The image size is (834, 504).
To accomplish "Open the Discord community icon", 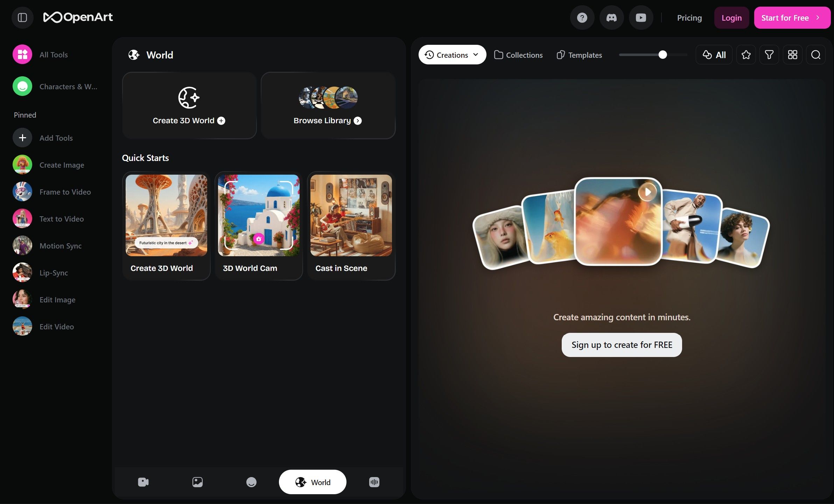I will pos(611,17).
